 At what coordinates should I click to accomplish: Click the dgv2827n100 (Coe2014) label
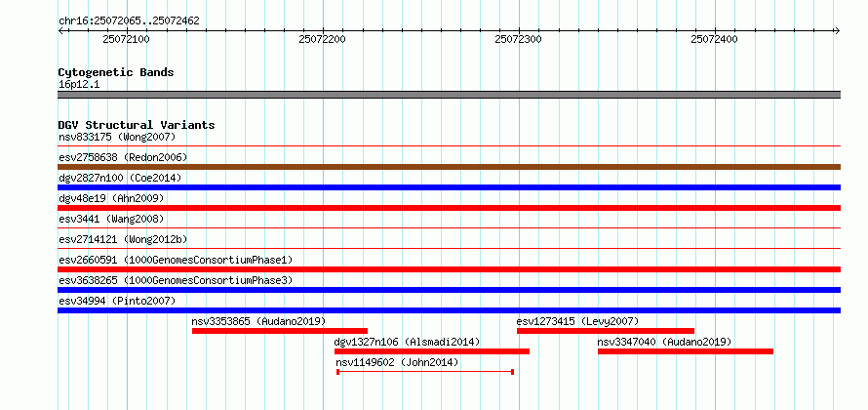click(x=120, y=178)
